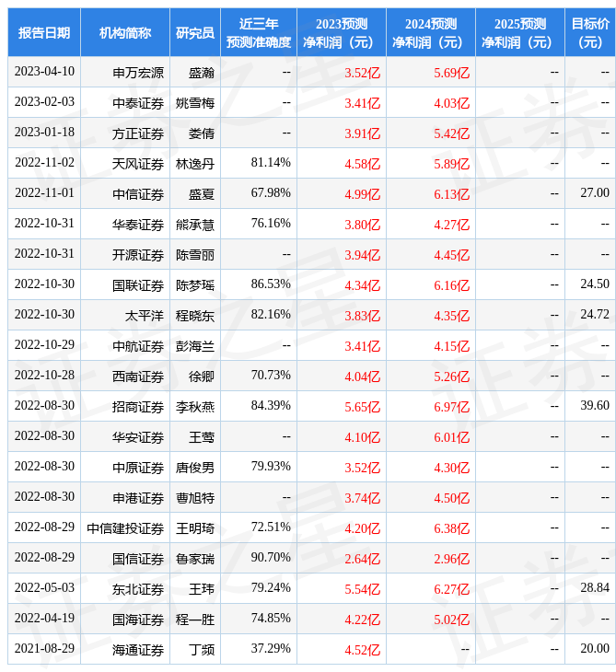Click the 4.03亿 forecast value
The image size is (616, 672).
[451, 103]
